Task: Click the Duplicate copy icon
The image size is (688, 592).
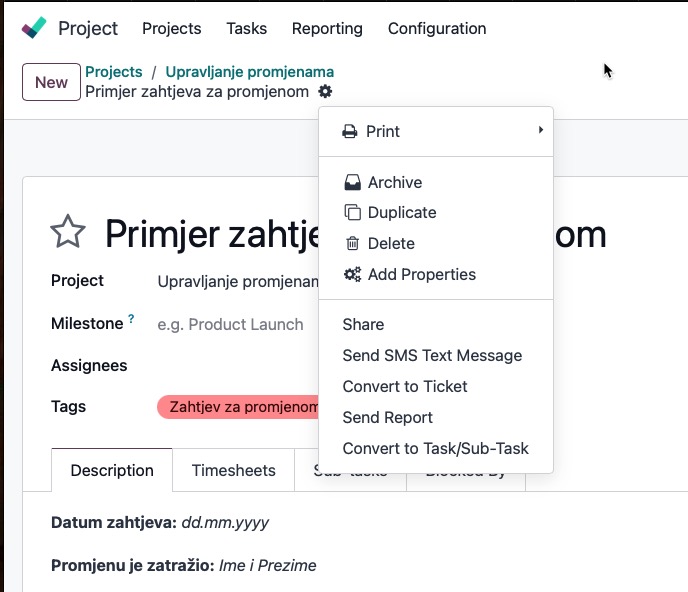Action: coord(352,212)
